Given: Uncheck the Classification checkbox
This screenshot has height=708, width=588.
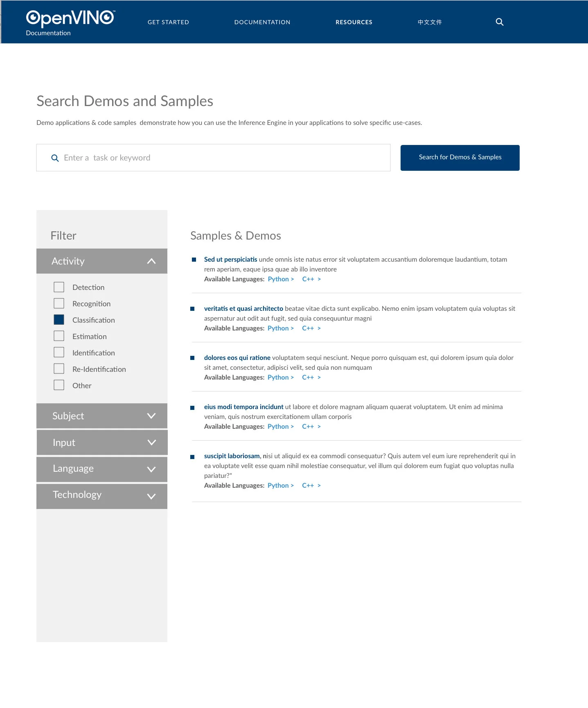Looking at the screenshot, I should pos(59,320).
